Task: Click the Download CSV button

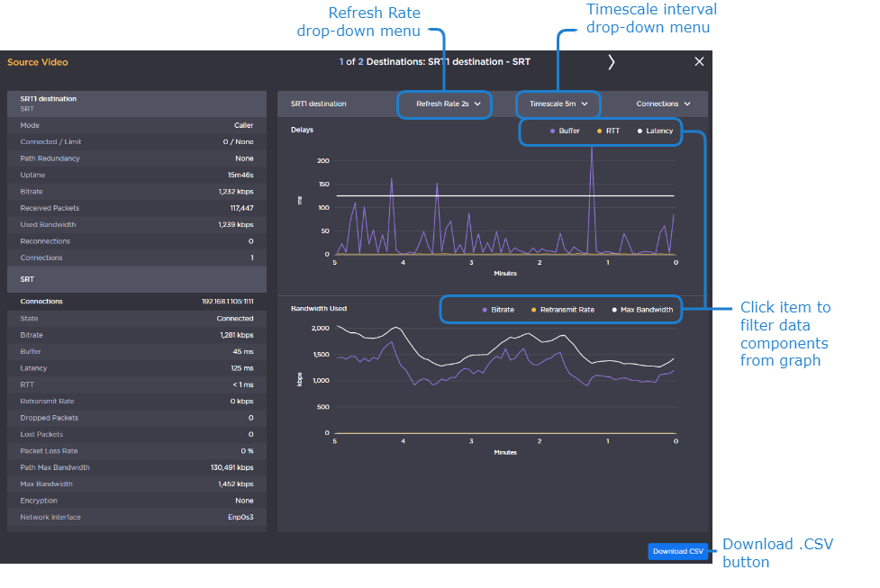Action: coord(677,551)
